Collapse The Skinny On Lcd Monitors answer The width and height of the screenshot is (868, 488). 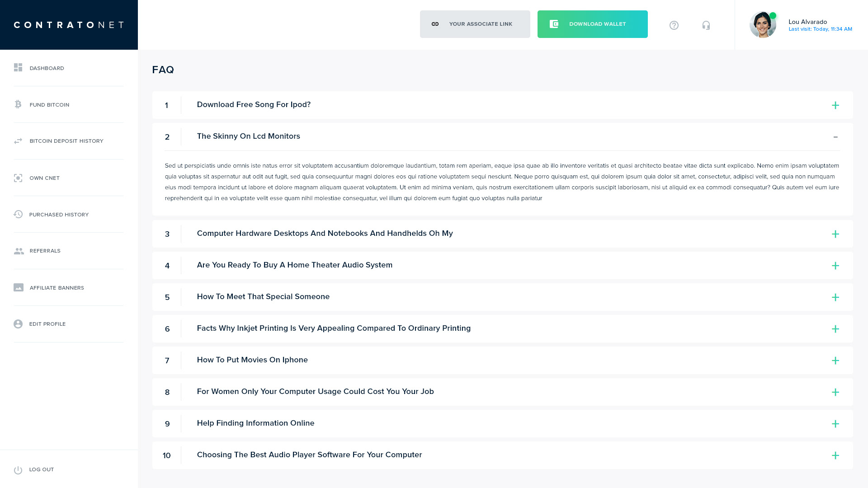click(835, 137)
